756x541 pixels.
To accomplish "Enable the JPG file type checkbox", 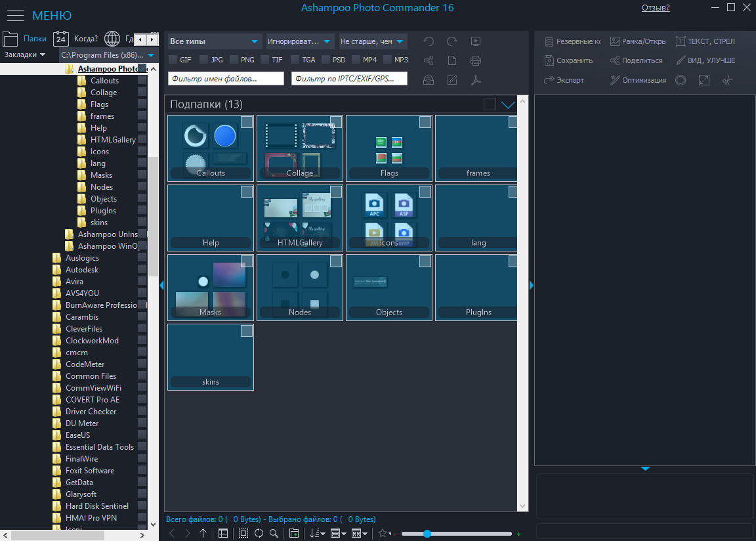I will (204, 60).
